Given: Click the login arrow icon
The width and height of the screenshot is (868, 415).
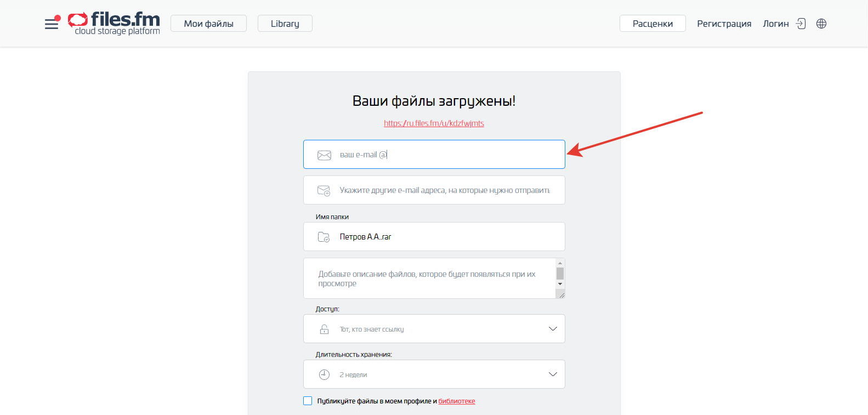Looking at the screenshot, I should pos(801,24).
